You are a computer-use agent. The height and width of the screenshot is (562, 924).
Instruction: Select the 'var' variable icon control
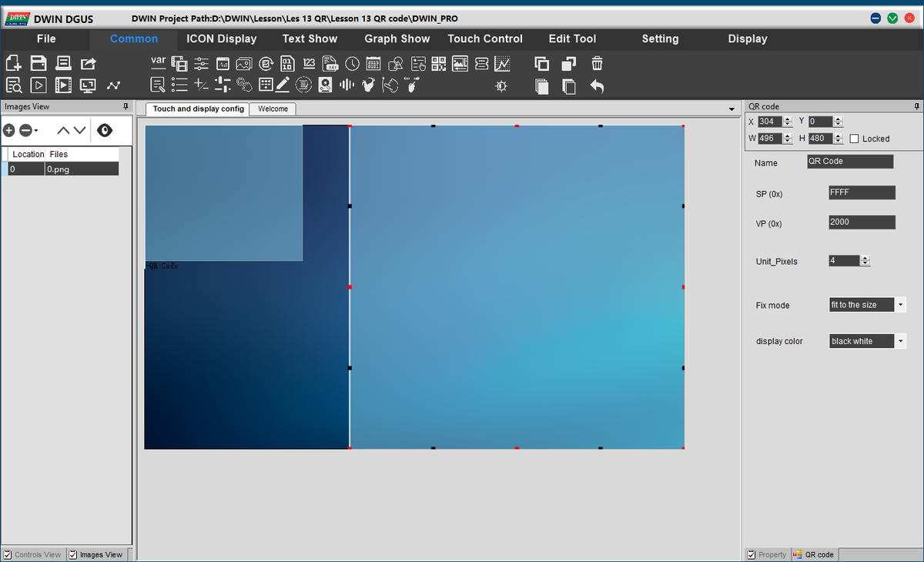click(x=159, y=62)
